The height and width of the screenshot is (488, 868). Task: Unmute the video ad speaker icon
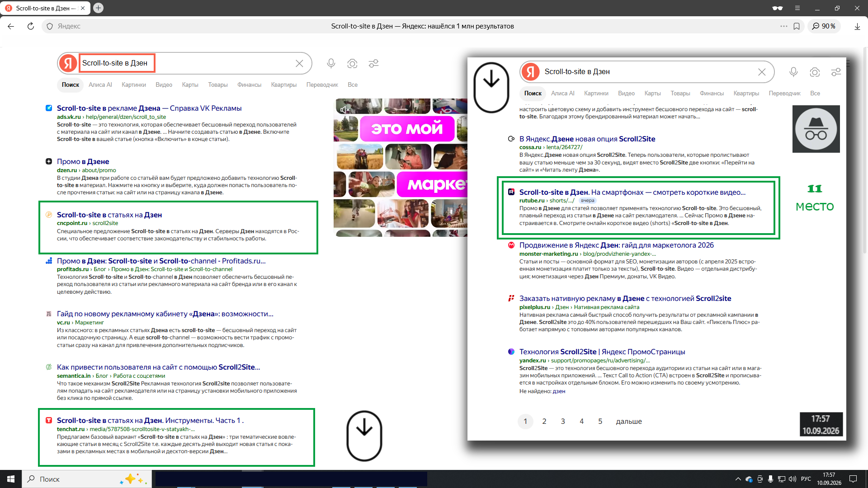(x=345, y=109)
